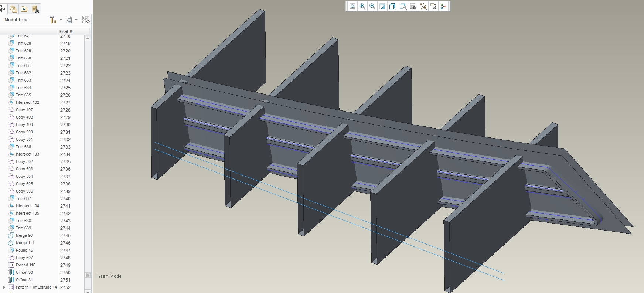Viewport: 644px width, 293px height.
Task: Select Trim 634 feature
Action: pos(23,88)
